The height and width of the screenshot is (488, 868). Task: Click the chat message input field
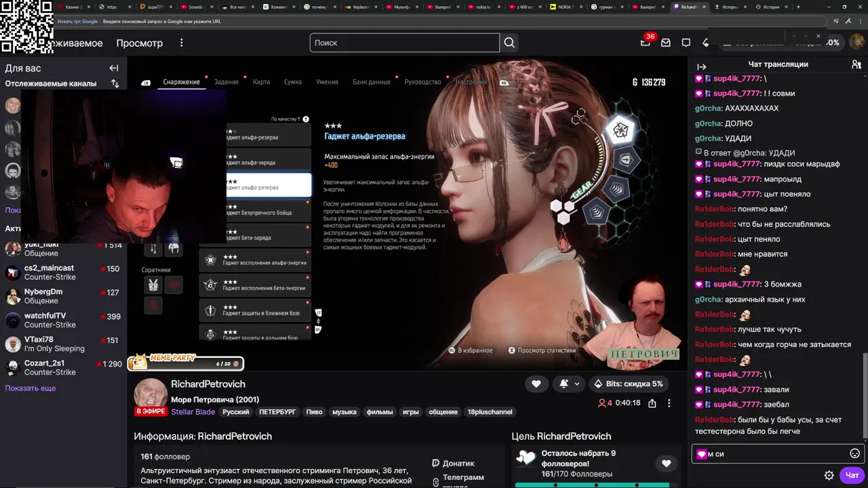point(777,453)
